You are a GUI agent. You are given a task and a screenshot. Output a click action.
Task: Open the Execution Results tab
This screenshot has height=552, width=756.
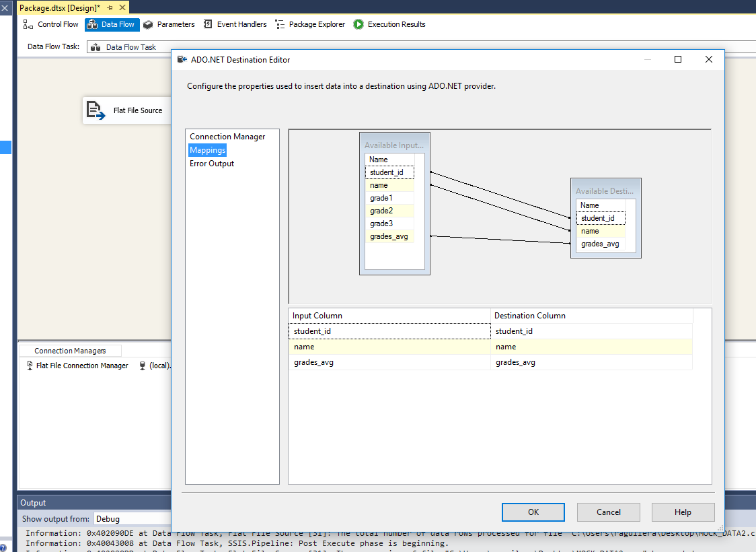click(x=389, y=24)
